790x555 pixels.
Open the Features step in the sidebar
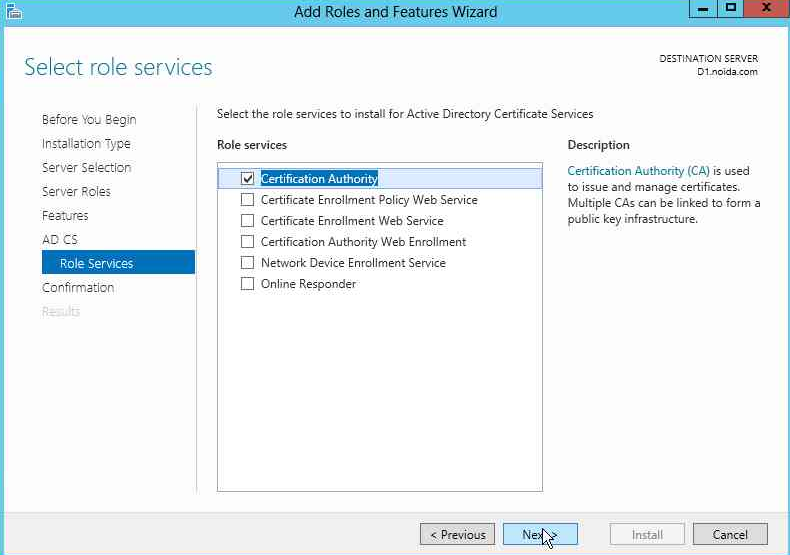click(x=65, y=216)
